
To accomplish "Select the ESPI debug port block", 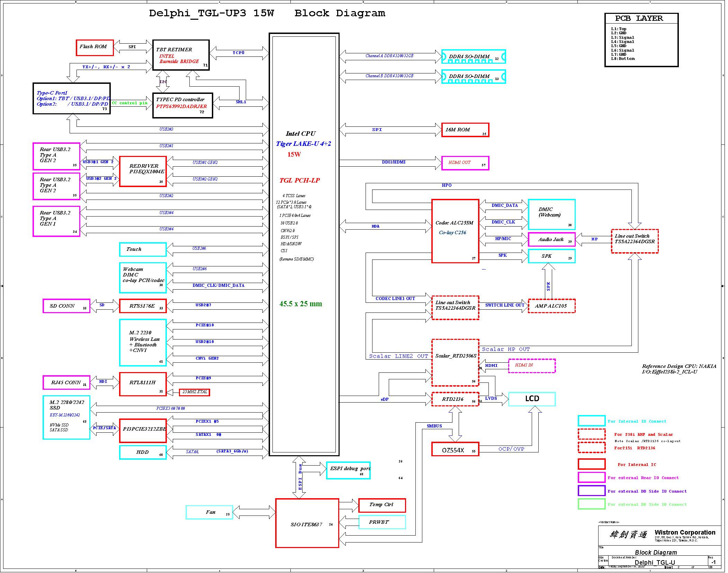I will tap(348, 470).
